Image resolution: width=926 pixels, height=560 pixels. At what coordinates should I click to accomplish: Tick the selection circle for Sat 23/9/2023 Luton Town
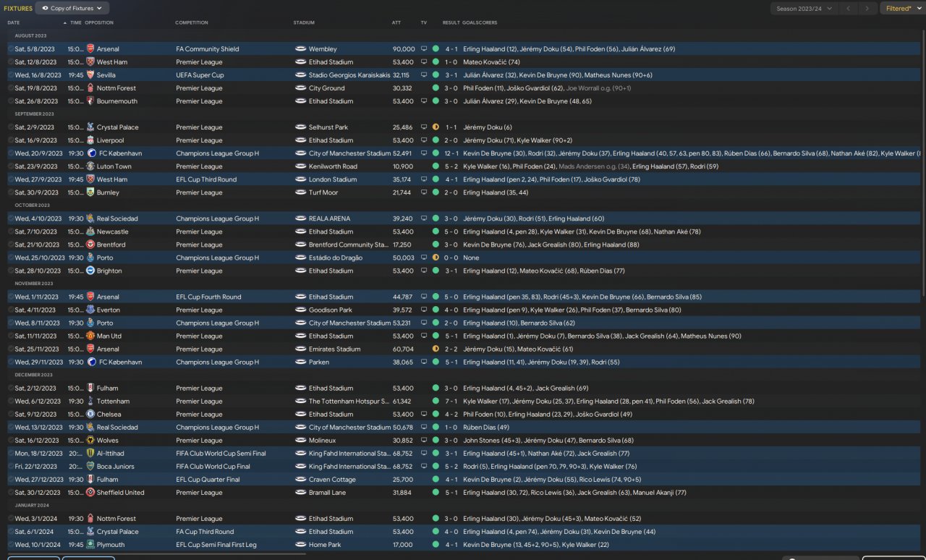(10, 166)
